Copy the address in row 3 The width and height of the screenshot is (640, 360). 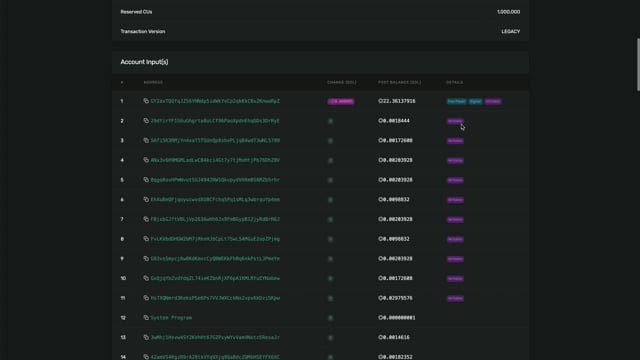tap(146, 140)
